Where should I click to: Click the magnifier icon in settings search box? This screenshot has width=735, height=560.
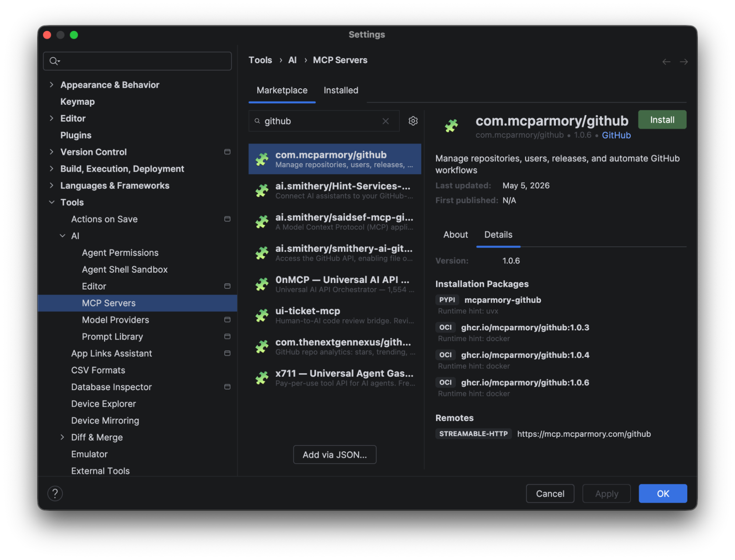[54, 61]
